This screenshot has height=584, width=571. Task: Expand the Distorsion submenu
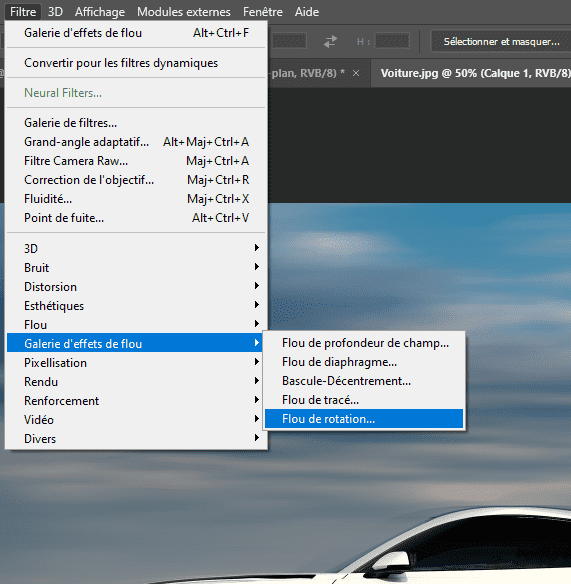[136, 286]
